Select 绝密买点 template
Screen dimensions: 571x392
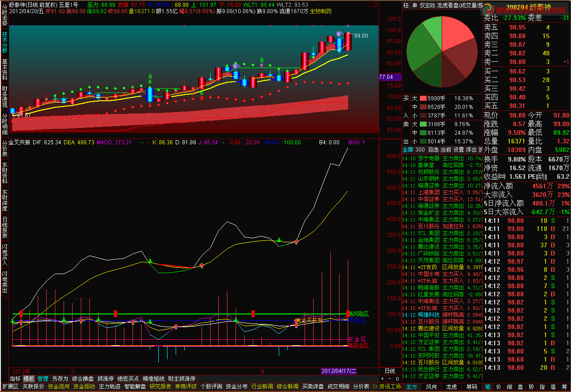(128, 378)
